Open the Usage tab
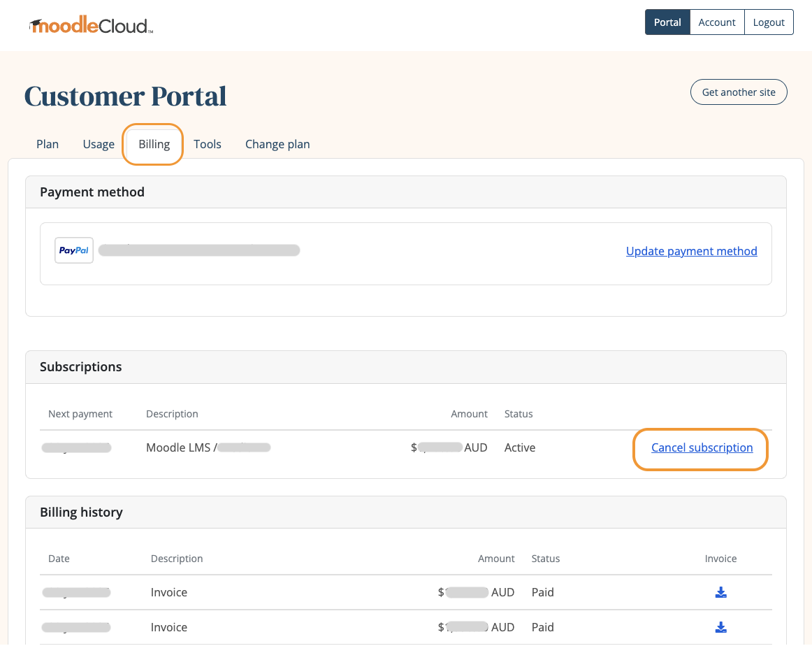 (98, 144)
